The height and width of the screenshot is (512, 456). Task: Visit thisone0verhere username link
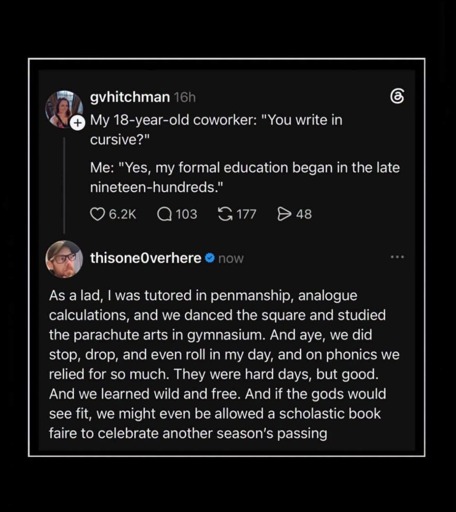146,258
